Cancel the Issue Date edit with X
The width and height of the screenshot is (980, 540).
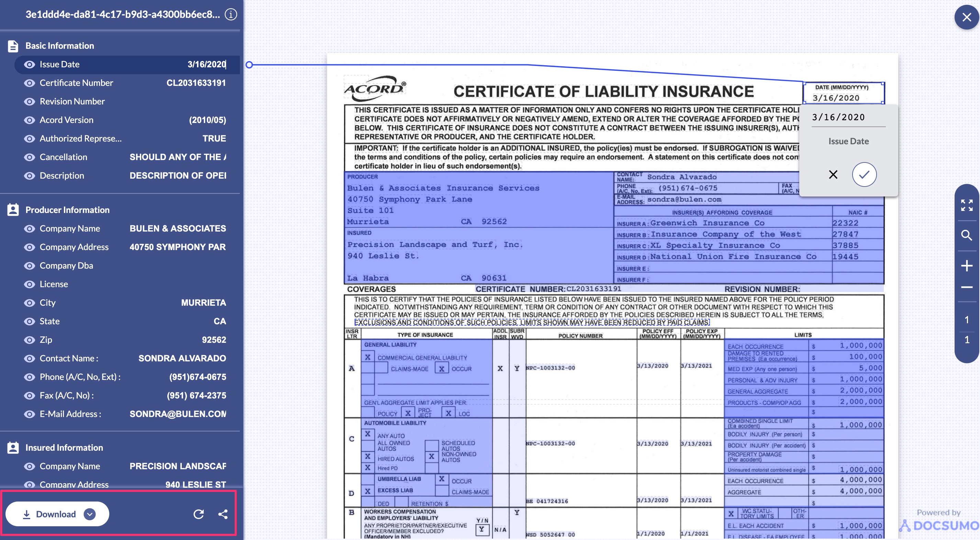tap(833, 175)
